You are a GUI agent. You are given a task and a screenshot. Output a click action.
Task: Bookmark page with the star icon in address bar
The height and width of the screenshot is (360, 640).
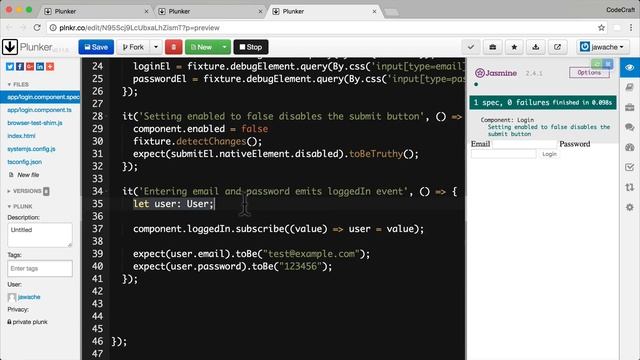tap(601, 28)
